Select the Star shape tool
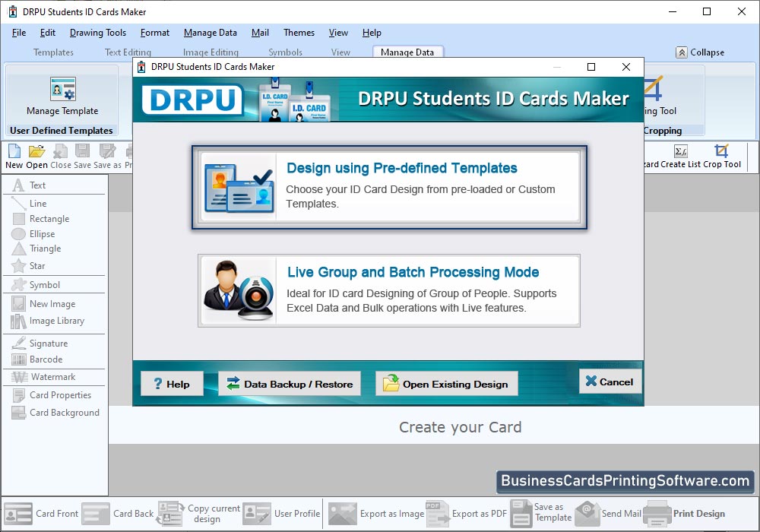The height and width of the screenshot is (532, 760). point(28,266)
